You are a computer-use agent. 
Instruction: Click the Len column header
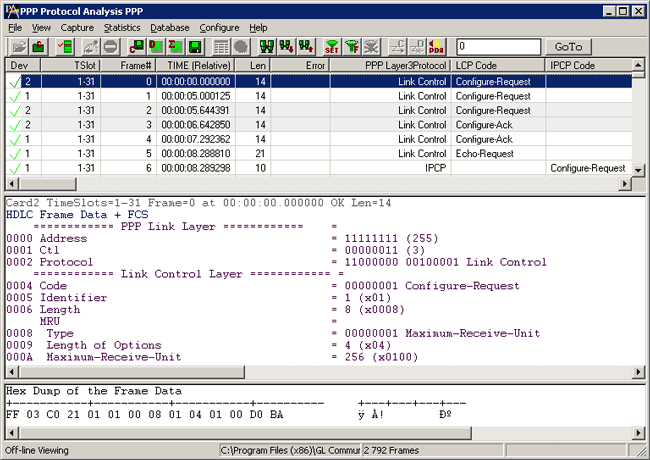[253, 65]
